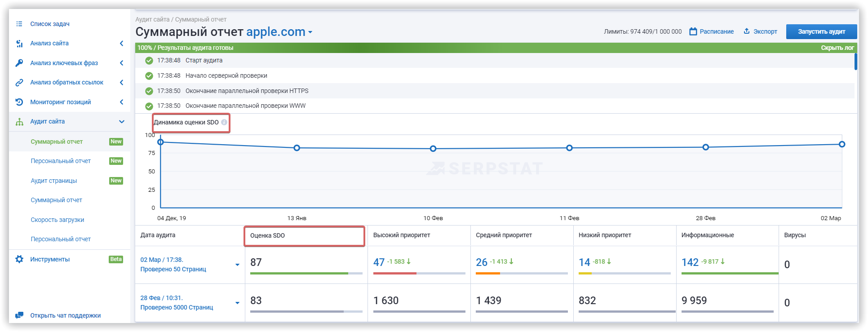Open Скорость загрузки menu item
The width and height of the screenshot is (868, 332).
point(58,220)
